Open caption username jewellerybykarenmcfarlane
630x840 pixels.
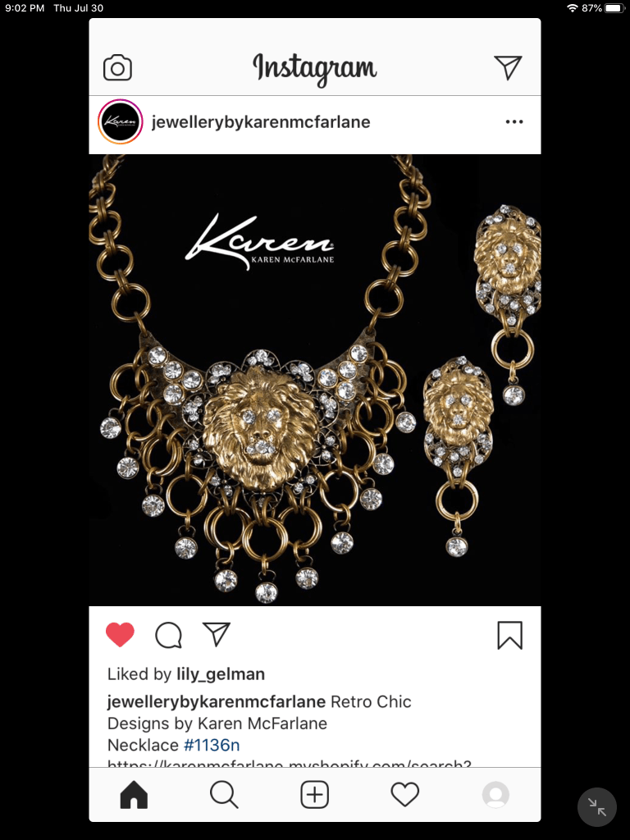[x=217, y=702]
